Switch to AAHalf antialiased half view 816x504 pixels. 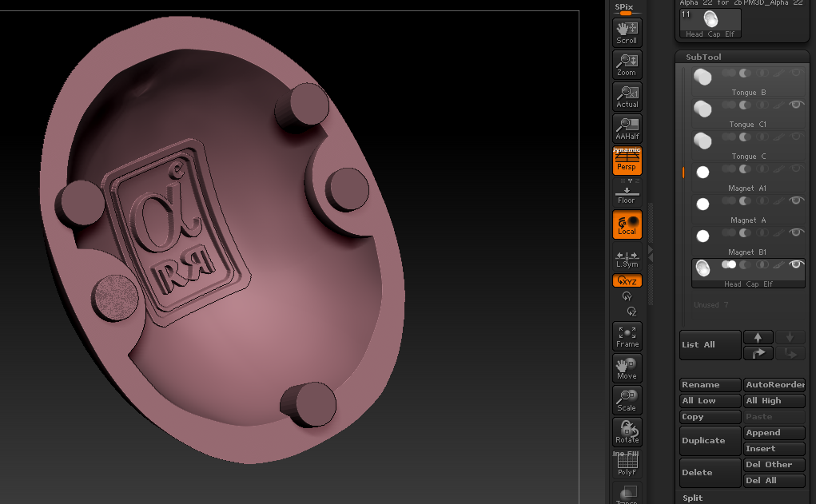point(627,129)
